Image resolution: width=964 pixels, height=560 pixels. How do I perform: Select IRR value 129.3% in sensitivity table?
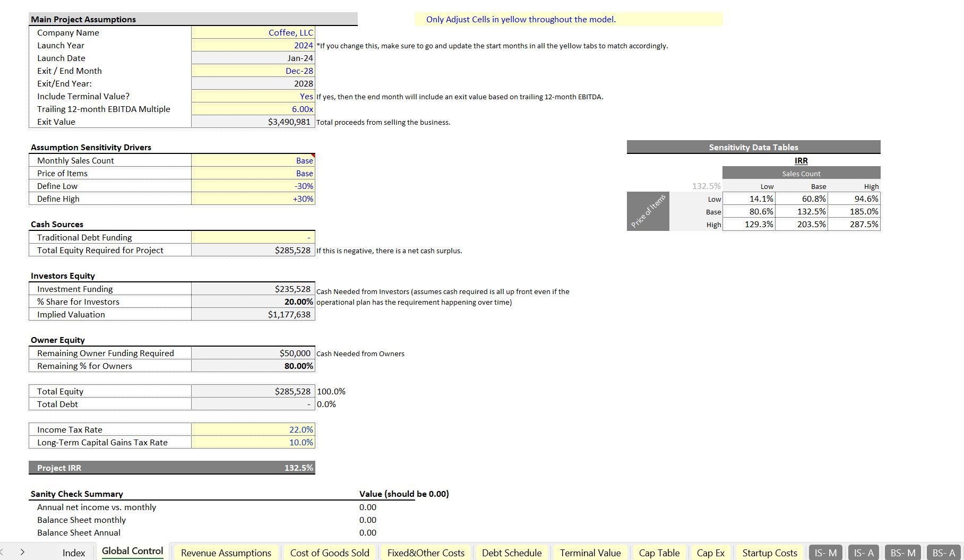748,224
